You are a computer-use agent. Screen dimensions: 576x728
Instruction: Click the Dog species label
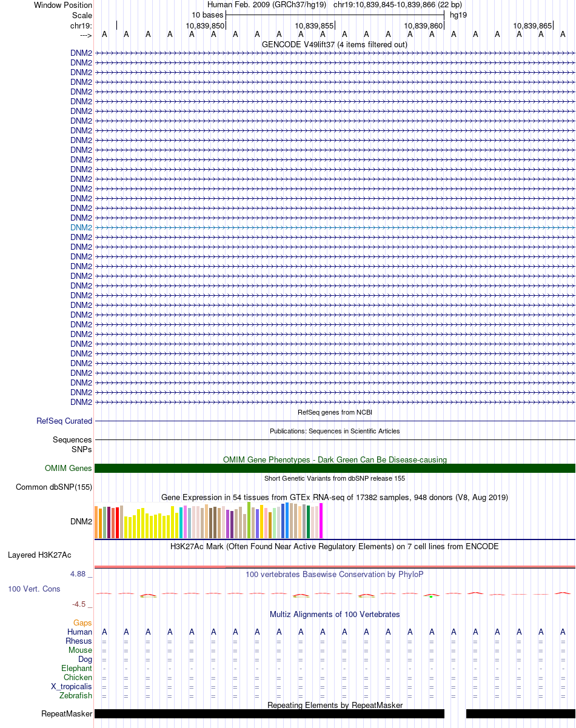click(x=85, y=659)
